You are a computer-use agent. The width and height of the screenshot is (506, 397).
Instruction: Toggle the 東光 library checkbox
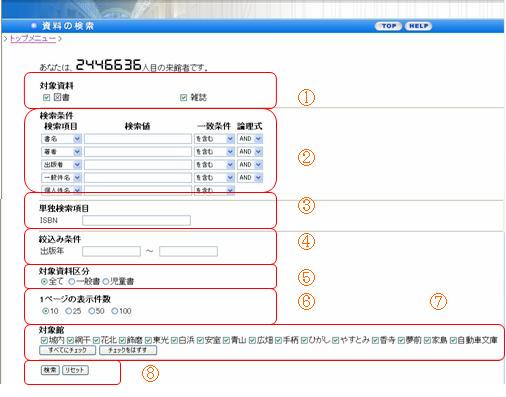148,340
